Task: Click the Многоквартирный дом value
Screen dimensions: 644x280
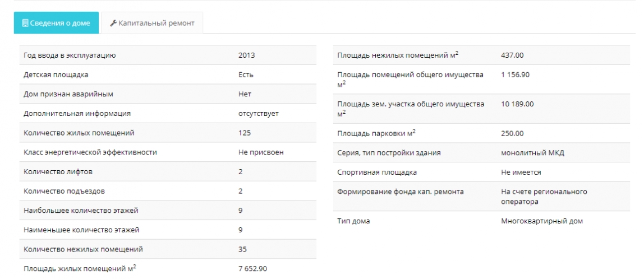Action: [x=542, y=221]
